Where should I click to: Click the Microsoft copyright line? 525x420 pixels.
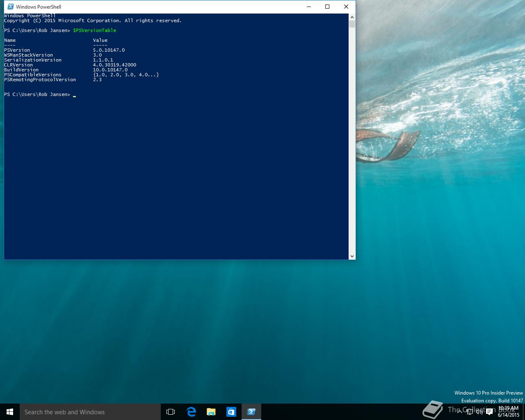pyautogui.click(x=93, y=21)
